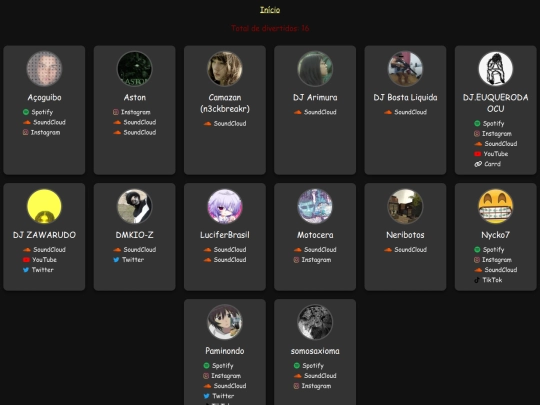The image size is (540, 405).
Task: Click the Twitter bird icon under DMKIO-Z
Action: pyautogui.click(x=116, y=260)
